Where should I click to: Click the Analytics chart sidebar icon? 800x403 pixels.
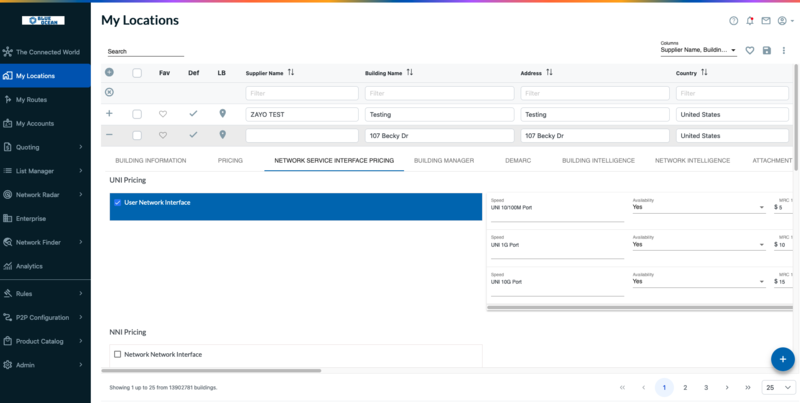[x=7, y=266]
